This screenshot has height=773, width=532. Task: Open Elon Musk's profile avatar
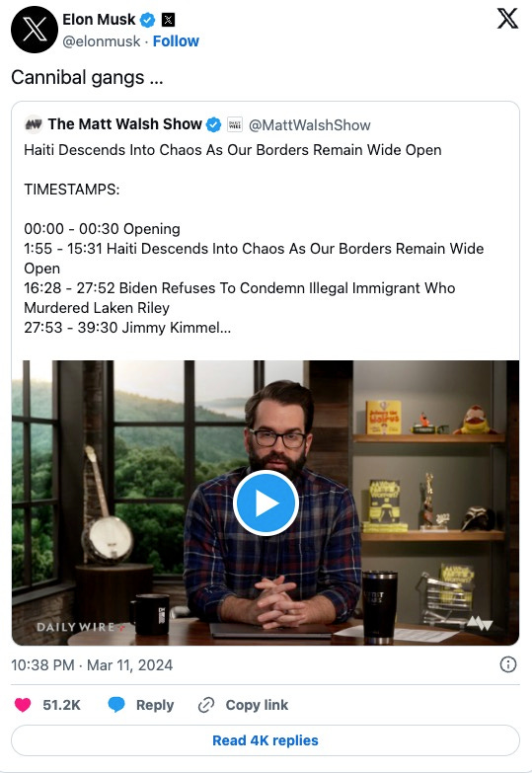click(34, 30)
